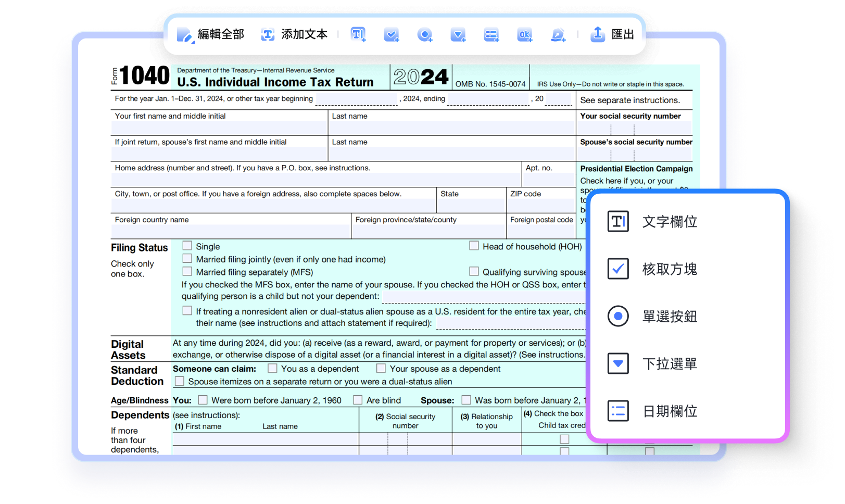Screen dimensions: 845x504
Task: Check Married filing separately (MFS) box
Action: (187, 271)
